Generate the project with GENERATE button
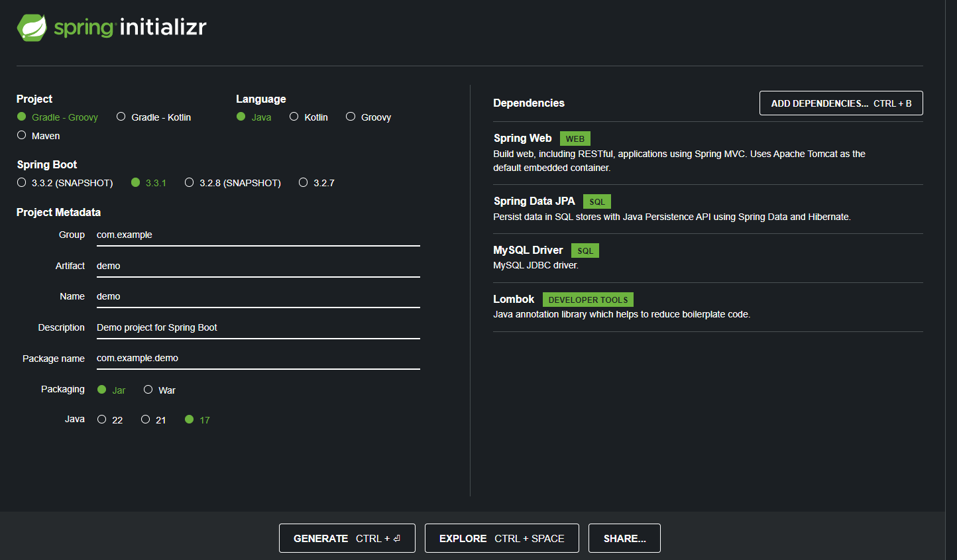The image size is (957, 560). click(347, 538)
